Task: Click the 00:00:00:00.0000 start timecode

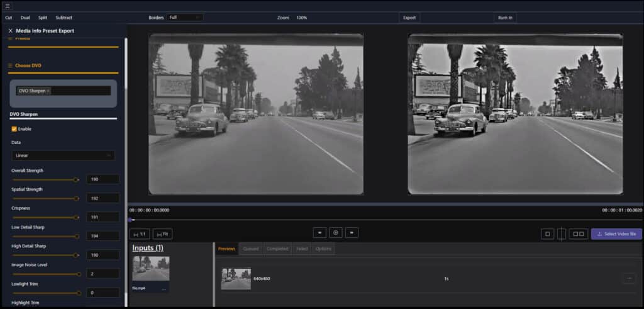Action: [x=149, y=210]
